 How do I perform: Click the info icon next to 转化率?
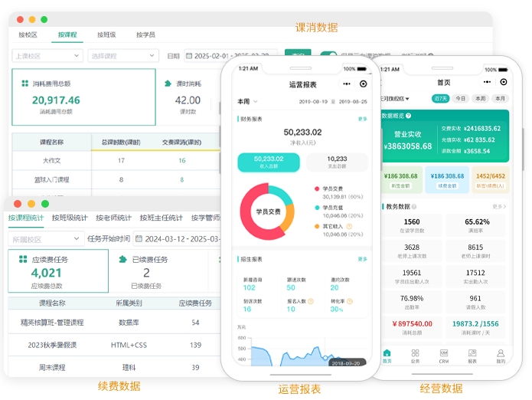click(x=350, y=301)
